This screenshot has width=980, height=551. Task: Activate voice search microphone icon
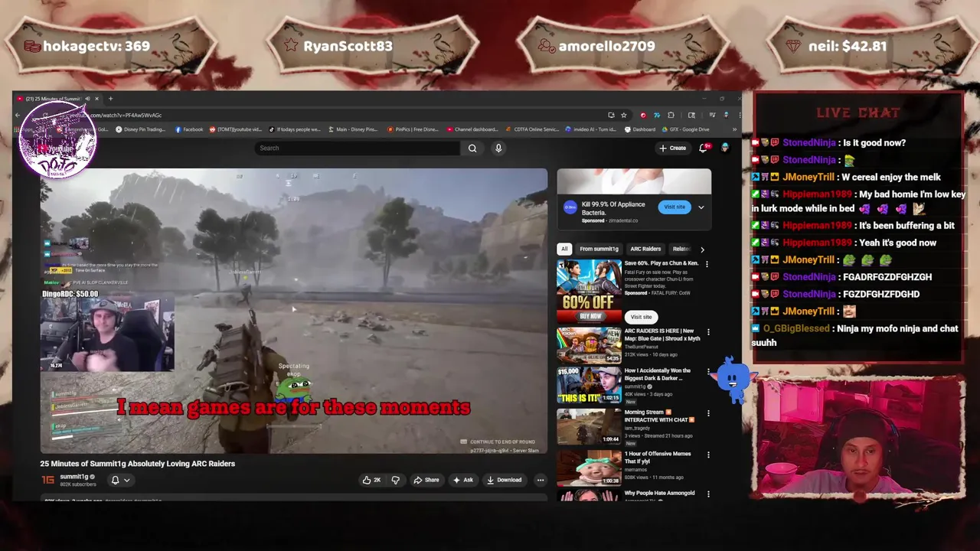coord(498,148)
